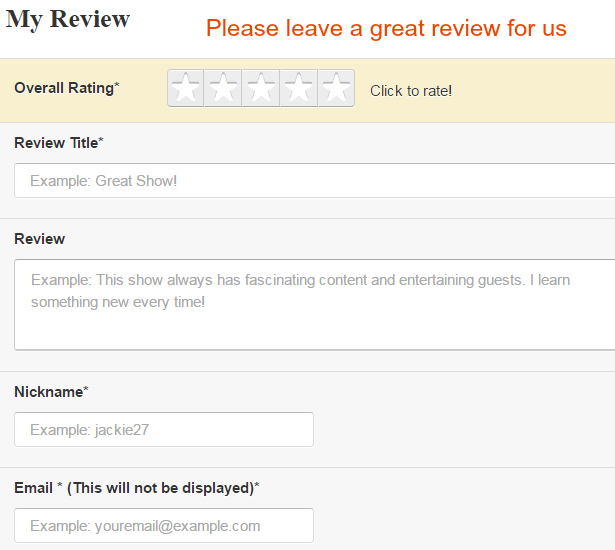Select the Nickname input field

click(164, 430)
